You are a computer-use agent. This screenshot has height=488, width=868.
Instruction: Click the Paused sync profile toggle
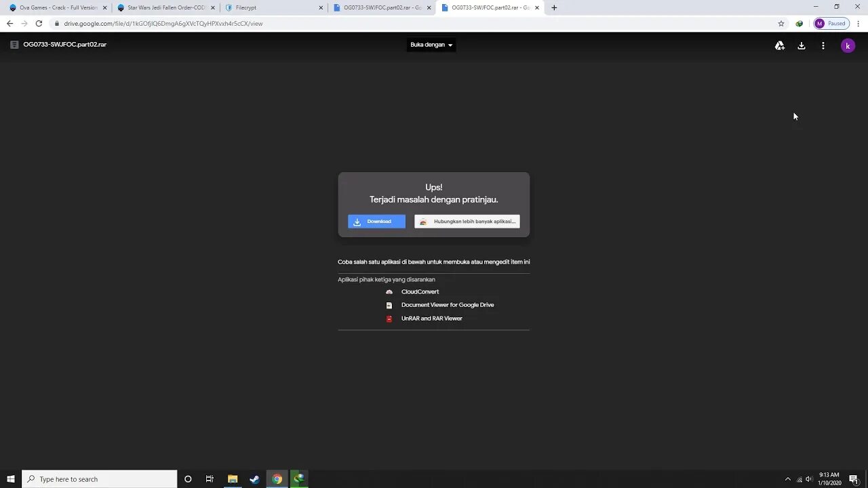click(x=831, y=23)
